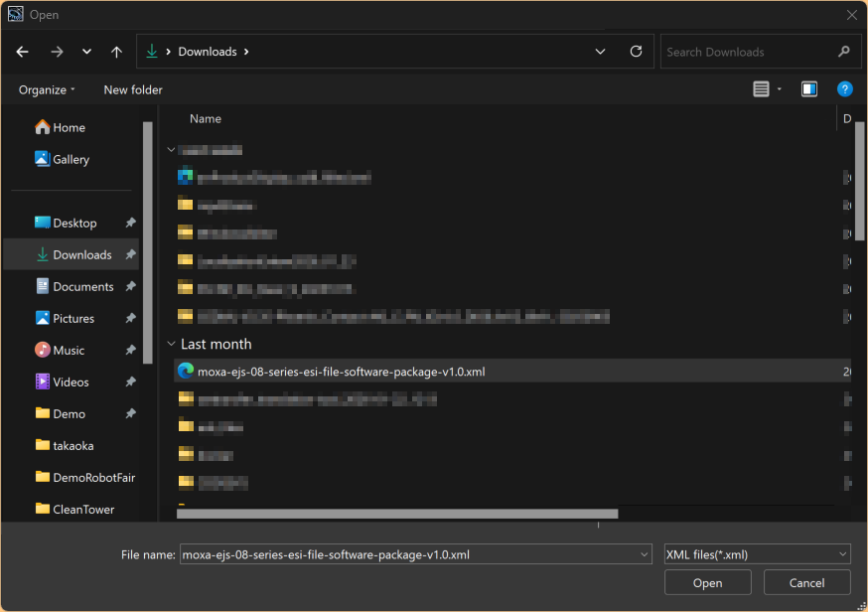Open the Organize menu

[x=47, y=89]
